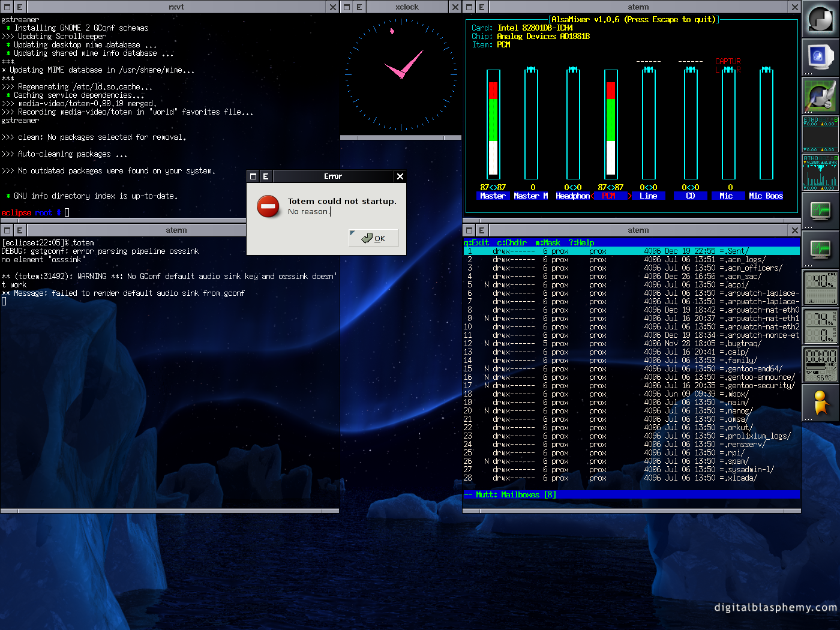Image resolution: width=840 pixels, height=630 pixels.
Task: Click the E button on the Error dialog titlebar
Action: (266, 176)
